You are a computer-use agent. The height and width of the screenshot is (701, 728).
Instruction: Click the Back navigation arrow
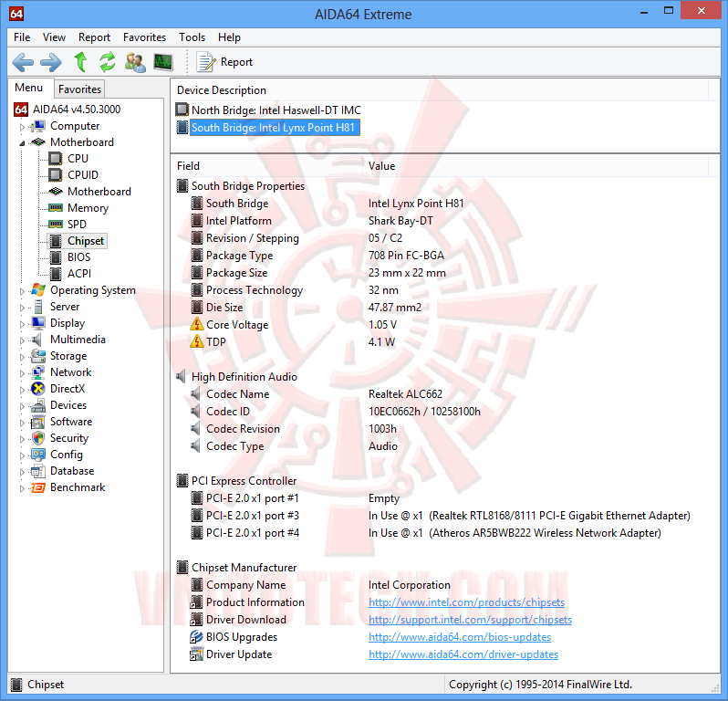23,62
